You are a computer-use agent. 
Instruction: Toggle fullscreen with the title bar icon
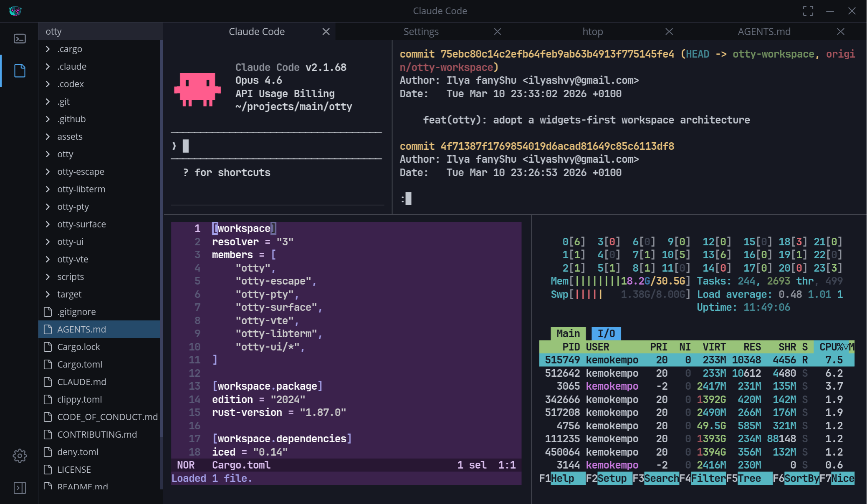tap(808, 11)
